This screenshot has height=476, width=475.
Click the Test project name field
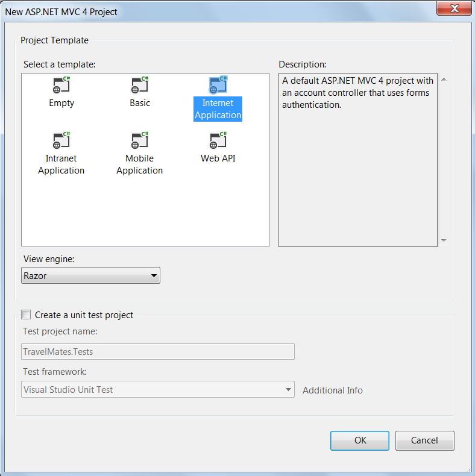tap(157, 351)
